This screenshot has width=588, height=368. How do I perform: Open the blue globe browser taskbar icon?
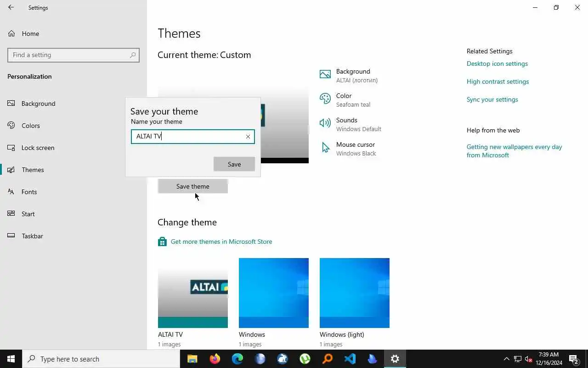coord(260,359)
